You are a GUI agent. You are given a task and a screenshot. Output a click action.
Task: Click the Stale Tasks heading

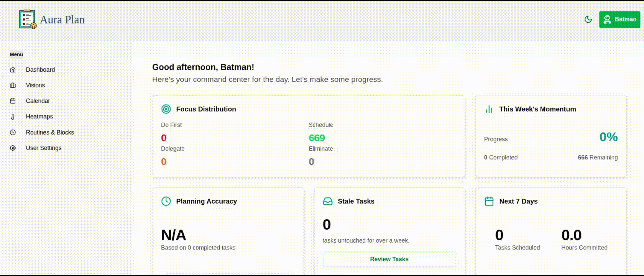coord(356,201)
